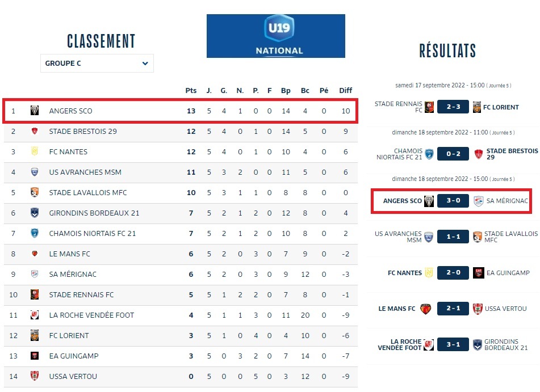Click the Stade Brestois 29 crest in standings

tap(35, 131)
